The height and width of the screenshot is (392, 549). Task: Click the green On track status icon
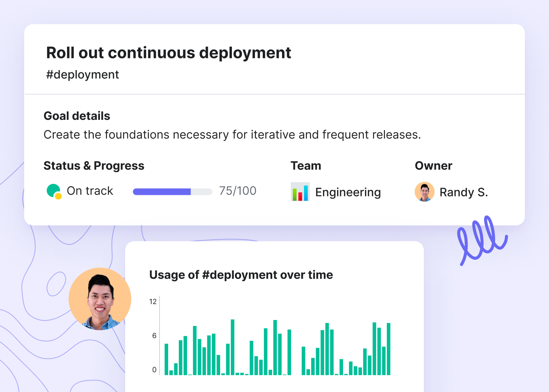click(54, 191)
